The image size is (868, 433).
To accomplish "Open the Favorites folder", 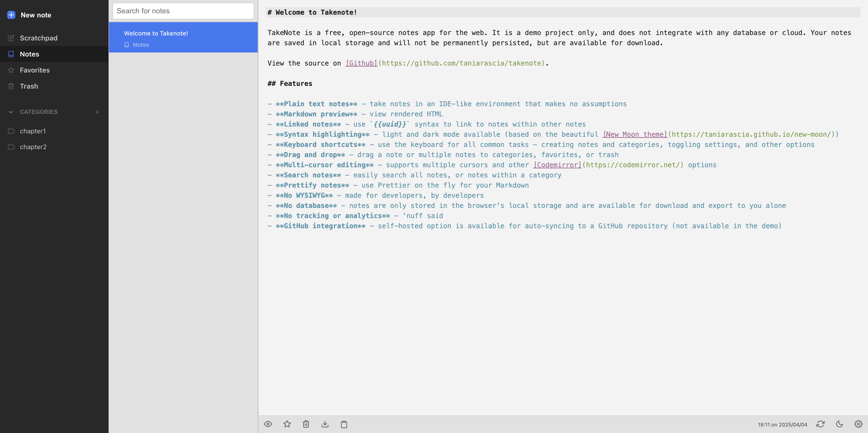I will point(54,70).
